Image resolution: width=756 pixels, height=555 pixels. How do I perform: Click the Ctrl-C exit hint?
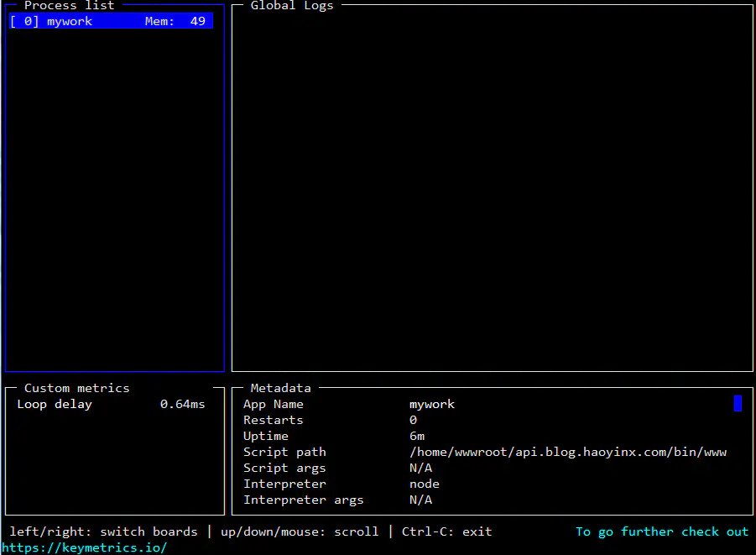(x=447, y=531)
